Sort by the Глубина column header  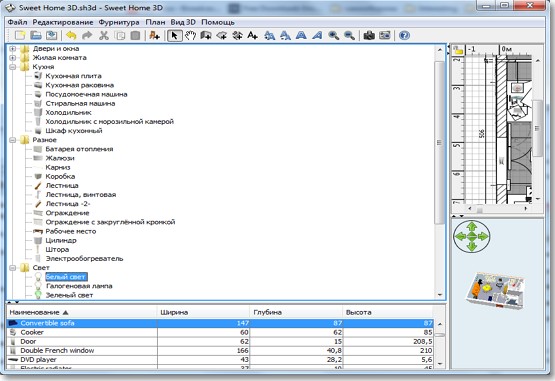(296, 312)
